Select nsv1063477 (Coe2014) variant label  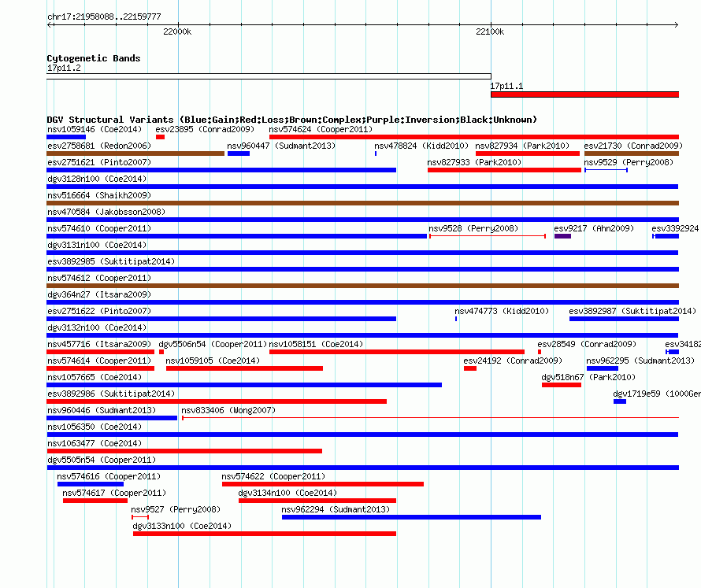[x=95, y=444]
